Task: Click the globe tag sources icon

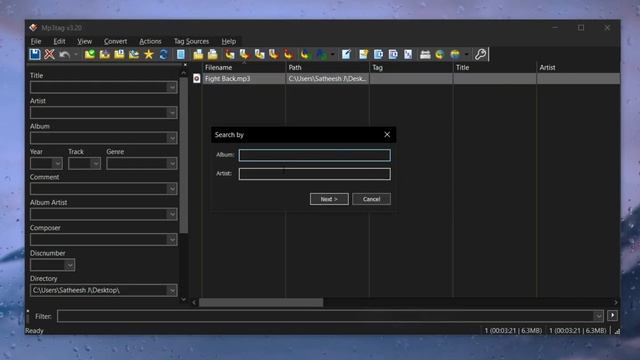Action: (x=455, y=54)
